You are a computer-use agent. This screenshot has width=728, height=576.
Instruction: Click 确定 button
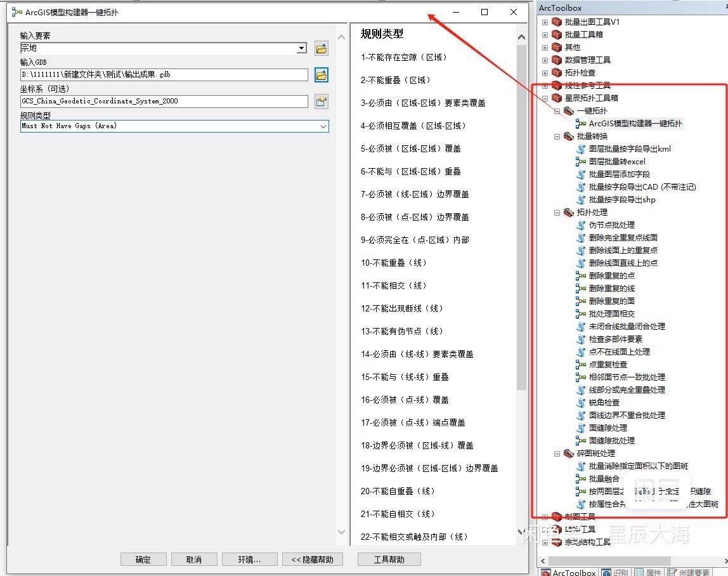(143, 560)
